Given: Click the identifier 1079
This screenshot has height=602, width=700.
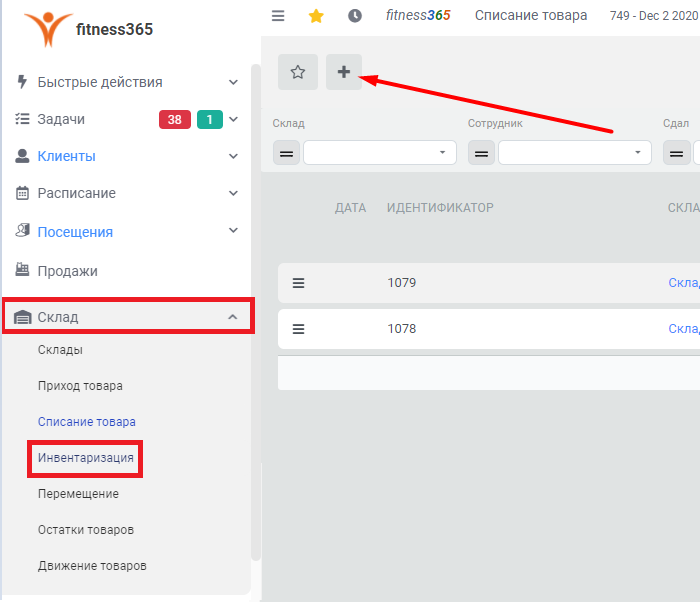Looking at the screenshot, I should 402,283.
